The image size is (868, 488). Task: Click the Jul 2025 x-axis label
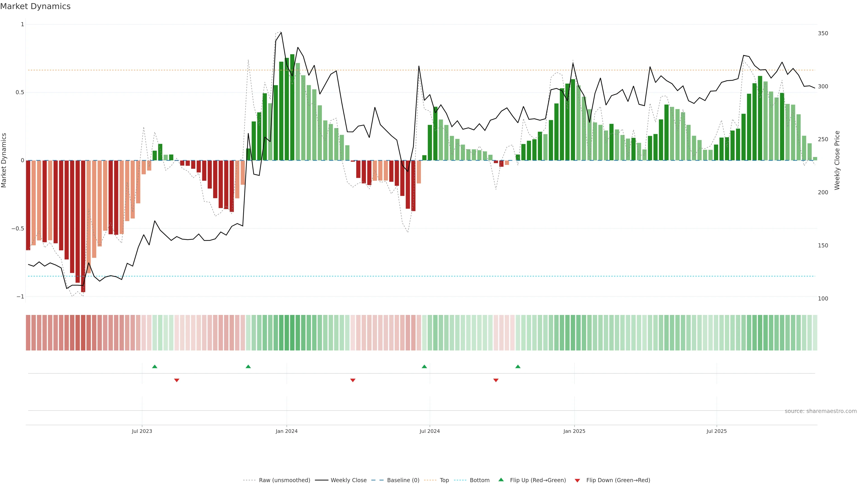click(717, 431)
